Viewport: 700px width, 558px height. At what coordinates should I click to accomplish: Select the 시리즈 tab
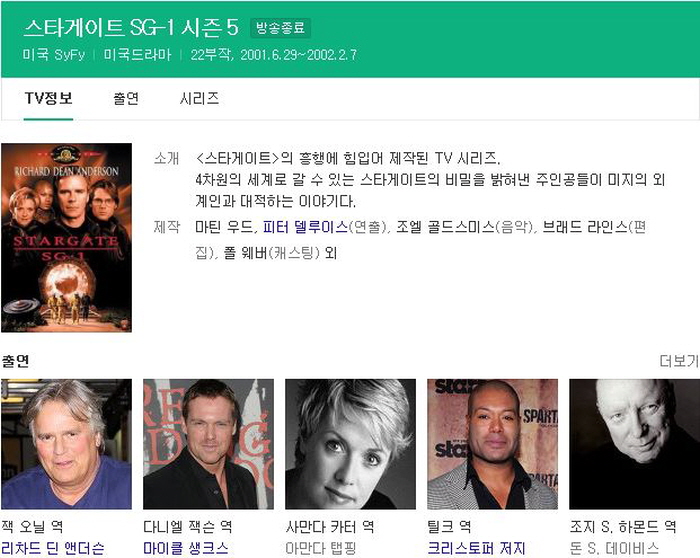click(x=199, y=98)
